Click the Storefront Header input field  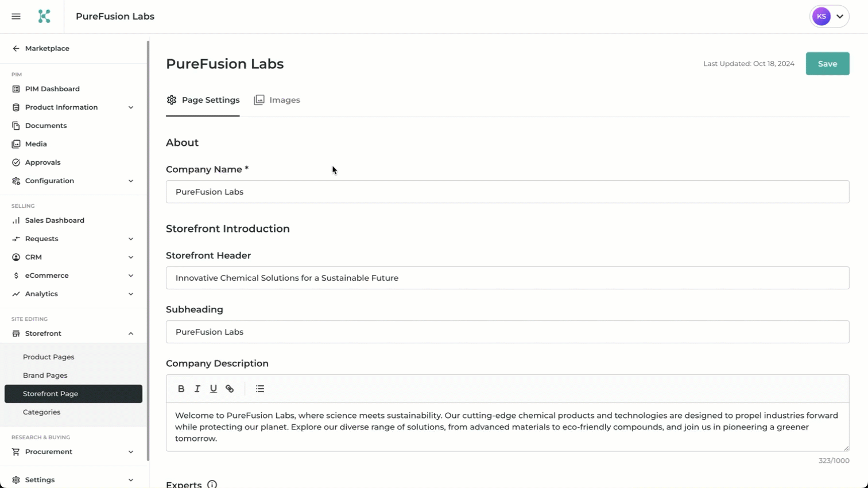coord(507,278)
